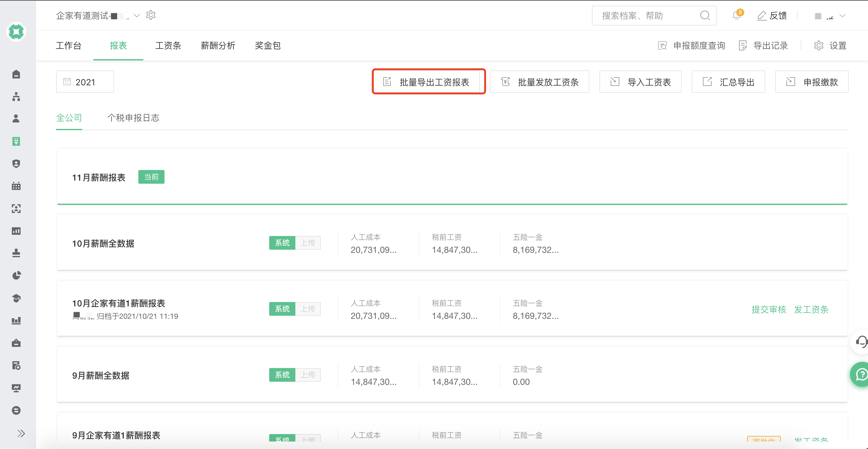Open notifications bell with badge 8
Viewport: 868px width, 449px height.
pos(737,15)
